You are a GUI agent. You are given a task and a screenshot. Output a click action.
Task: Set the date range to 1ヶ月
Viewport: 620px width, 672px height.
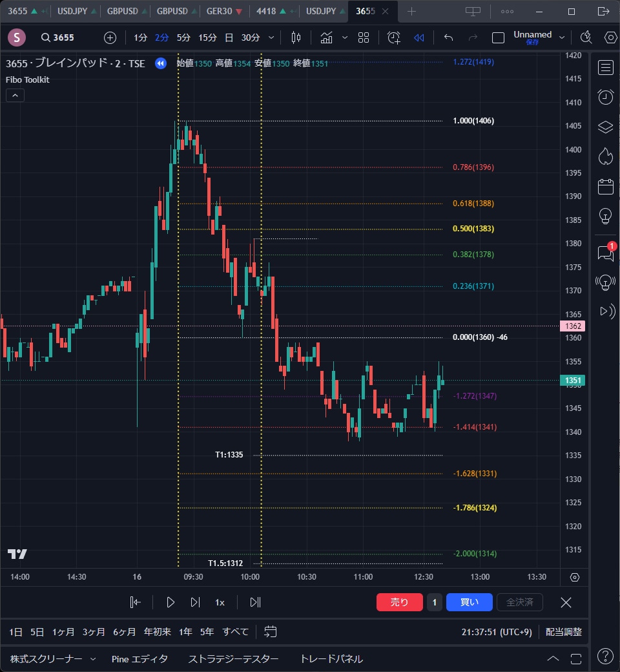[x=63, y=632]
